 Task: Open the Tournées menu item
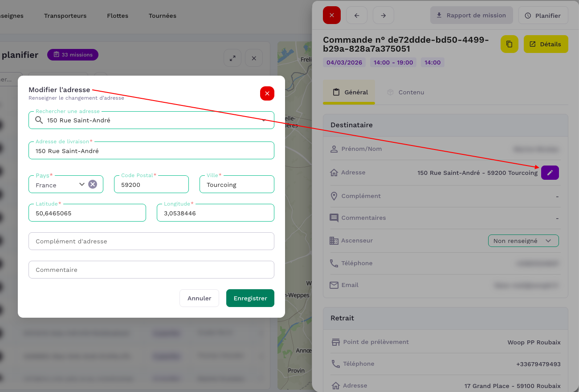click(x=163, y=16)
